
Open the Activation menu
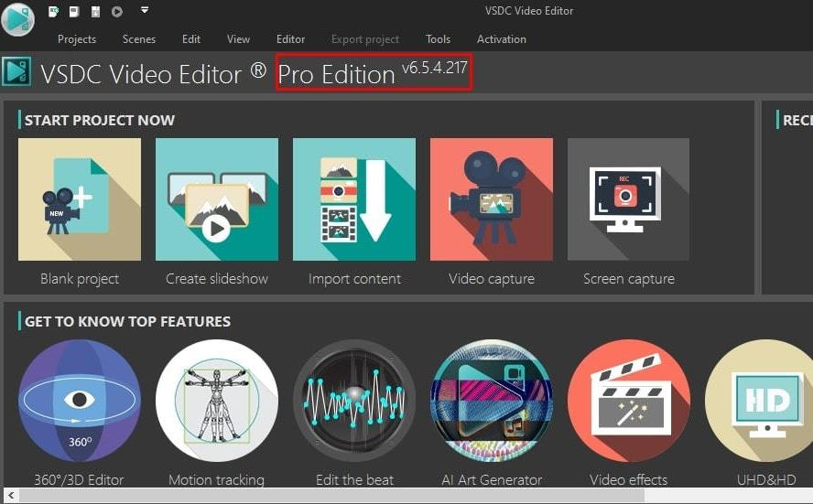pyautogui.click(x=502, y=38)
